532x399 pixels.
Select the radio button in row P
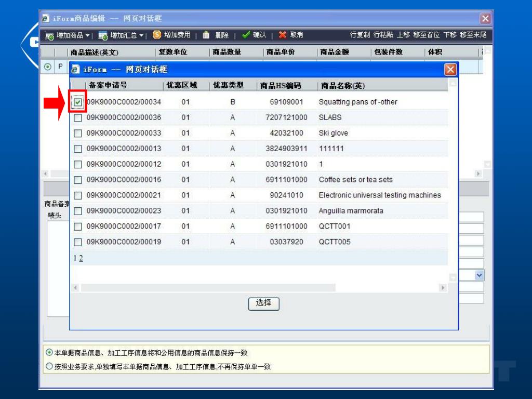click(x=47, y=67)
